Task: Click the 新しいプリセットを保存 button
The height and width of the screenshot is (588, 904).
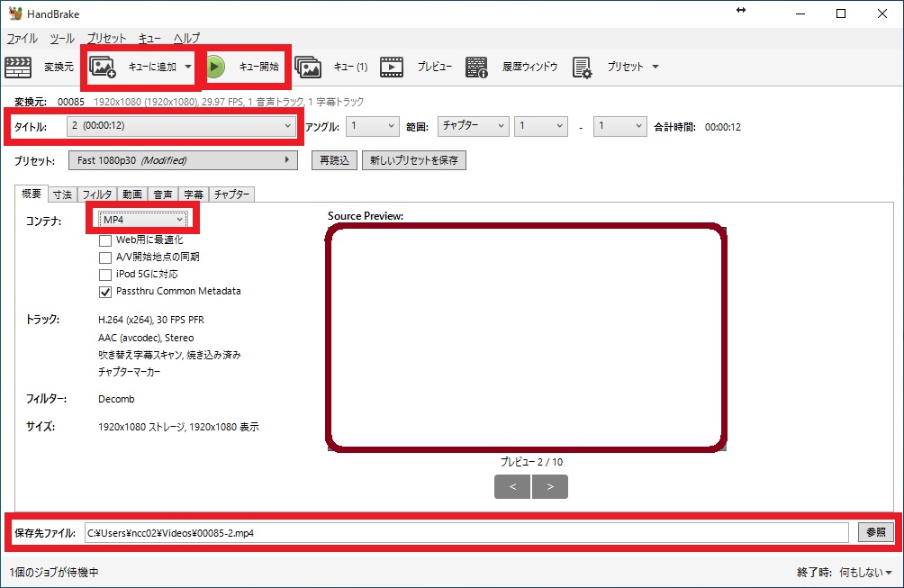Action: [413, 160]
